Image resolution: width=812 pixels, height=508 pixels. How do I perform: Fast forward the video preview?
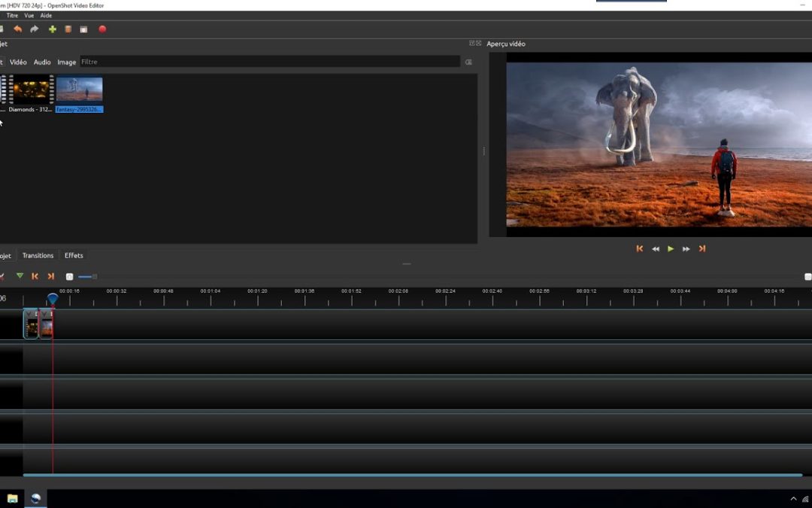(x=686, y=248)
